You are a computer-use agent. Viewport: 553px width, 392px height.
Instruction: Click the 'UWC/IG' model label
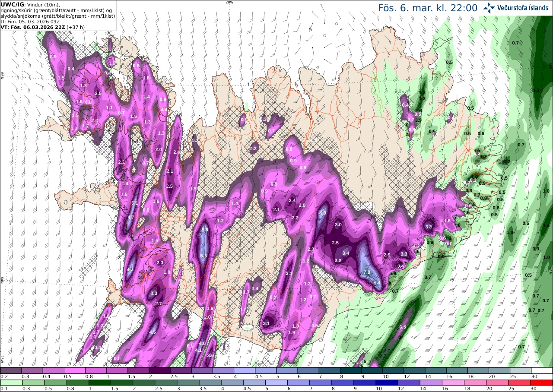[x=13, y=4]
